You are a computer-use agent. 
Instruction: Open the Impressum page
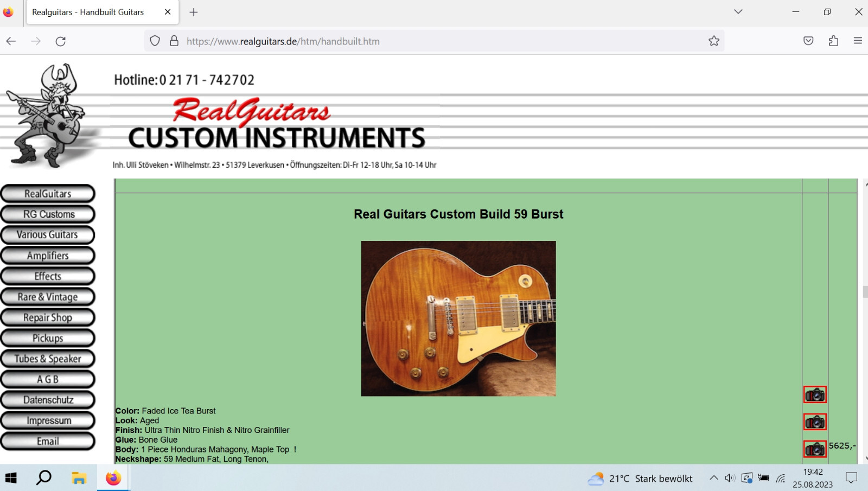tap(48, 420)
